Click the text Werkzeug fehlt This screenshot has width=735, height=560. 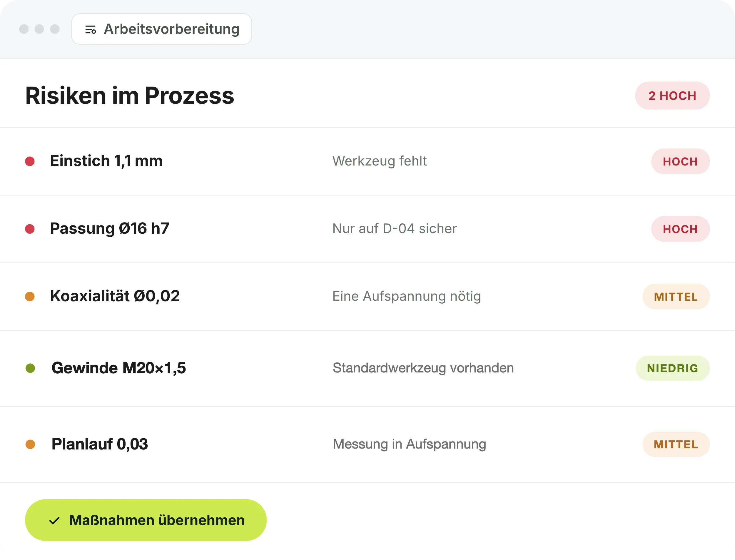[380, 161]
